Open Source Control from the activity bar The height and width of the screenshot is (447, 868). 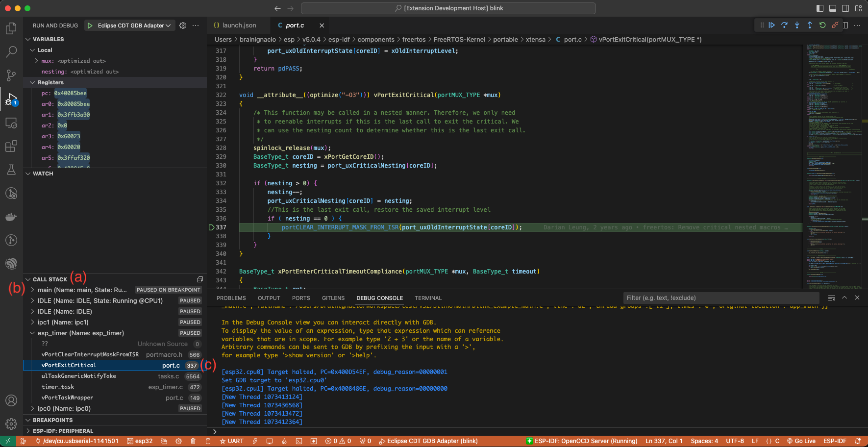11,75
